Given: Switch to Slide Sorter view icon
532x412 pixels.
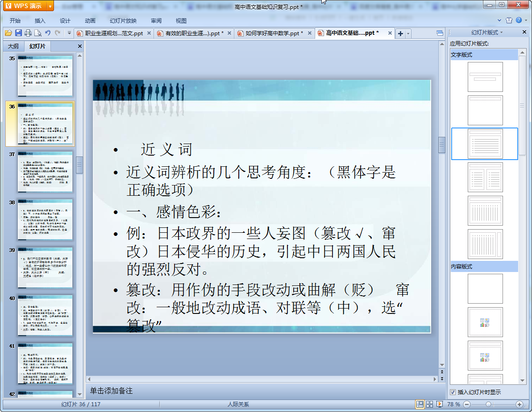Looking at the screenshot, I should [x=429, y=404].
